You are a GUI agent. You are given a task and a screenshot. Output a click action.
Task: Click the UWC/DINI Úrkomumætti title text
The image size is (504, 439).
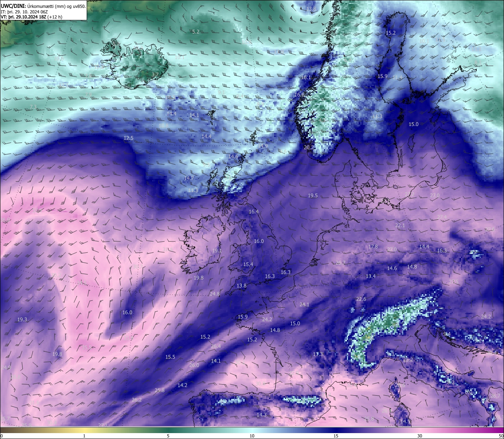tap(43, 6)
